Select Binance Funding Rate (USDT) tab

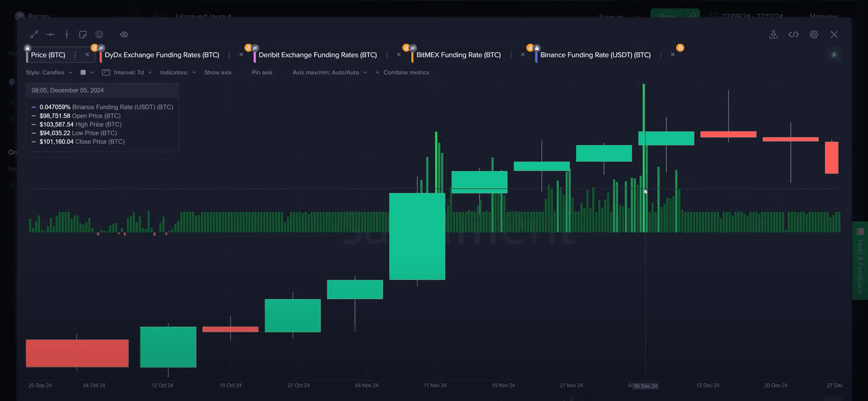click(x=595, y=55)
